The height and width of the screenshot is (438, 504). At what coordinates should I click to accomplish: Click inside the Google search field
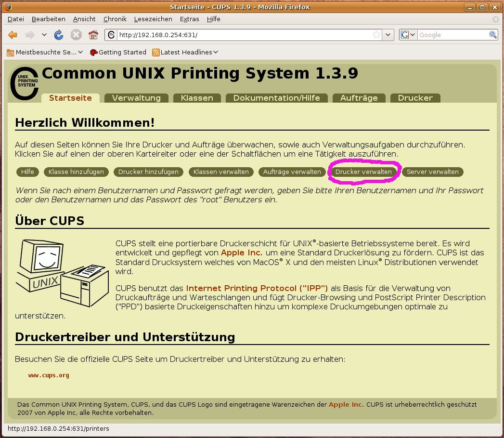tap(452, 35)
